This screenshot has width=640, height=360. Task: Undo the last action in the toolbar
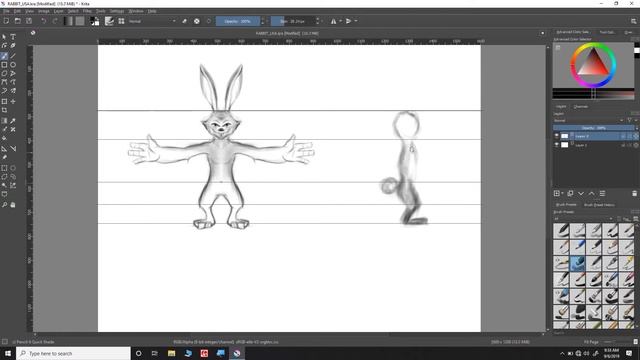pyautogui.click(x=44, y=21)
